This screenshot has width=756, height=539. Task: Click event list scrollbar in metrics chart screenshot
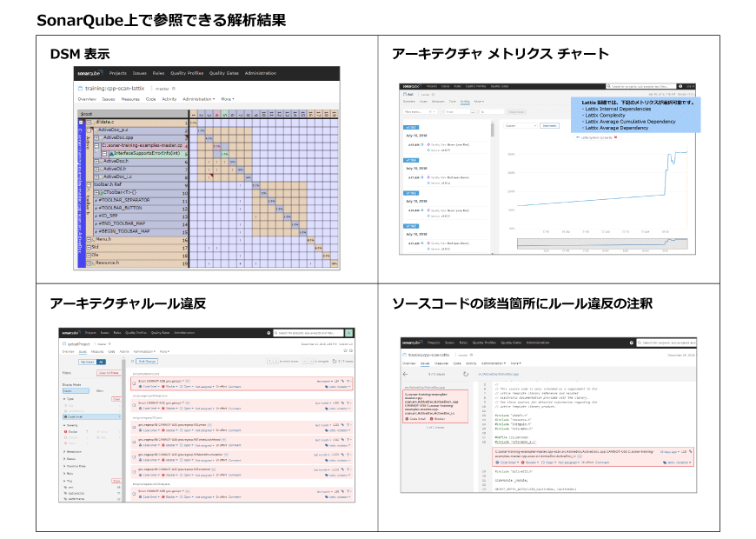coord(492,130)
